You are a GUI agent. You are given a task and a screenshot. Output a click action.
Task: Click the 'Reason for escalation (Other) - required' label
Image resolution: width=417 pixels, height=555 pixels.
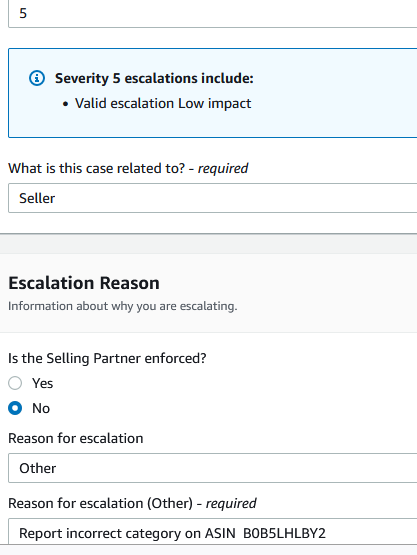coord(132,503)
